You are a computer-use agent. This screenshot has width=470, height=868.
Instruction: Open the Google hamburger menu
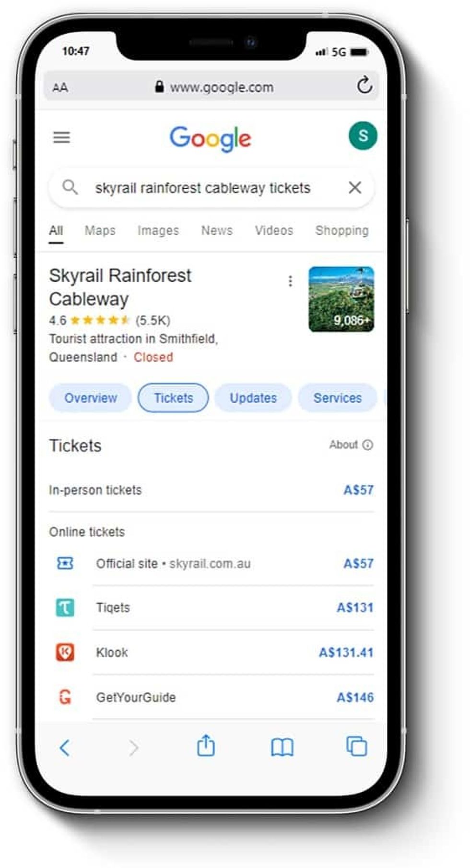[61, 138]
